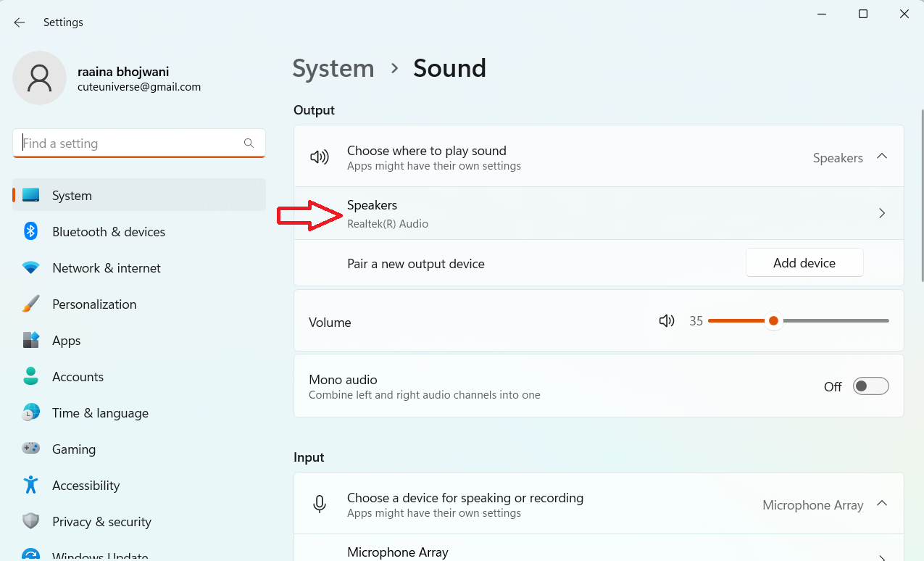Screen dimensions: 924x561
Task: Open Accessibility settings
Action: [86, 486]
